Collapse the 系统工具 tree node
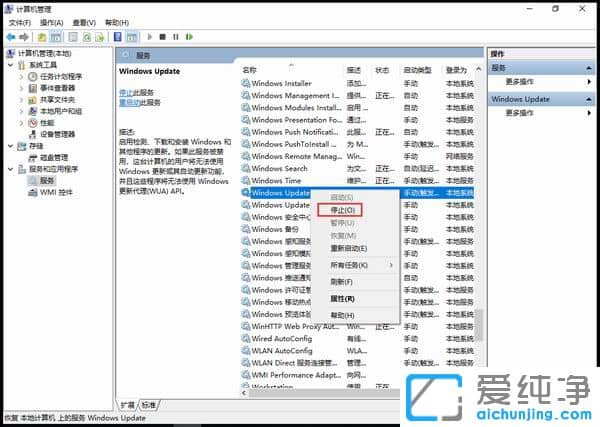600x427 pixels. click(10, 65)
